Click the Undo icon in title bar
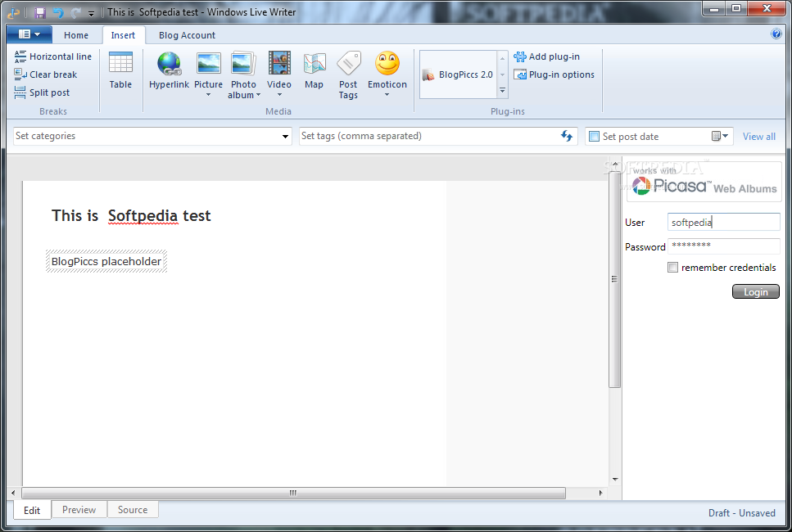This screenshot has width=792, height=532. point(58,12)
